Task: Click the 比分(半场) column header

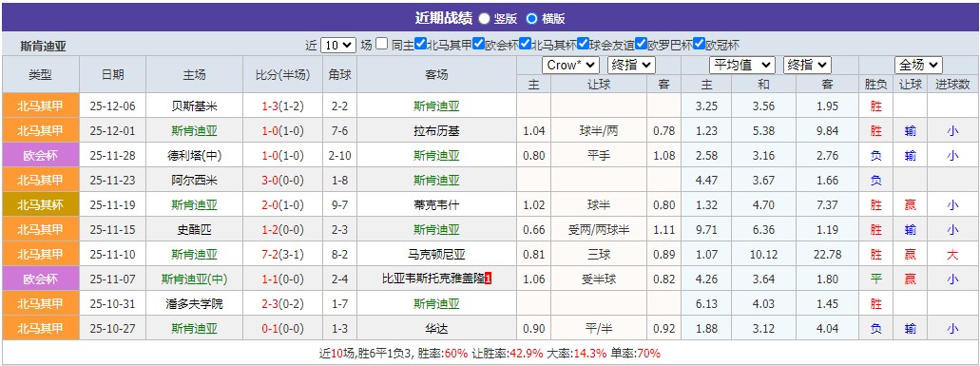Action: point(282,74)
